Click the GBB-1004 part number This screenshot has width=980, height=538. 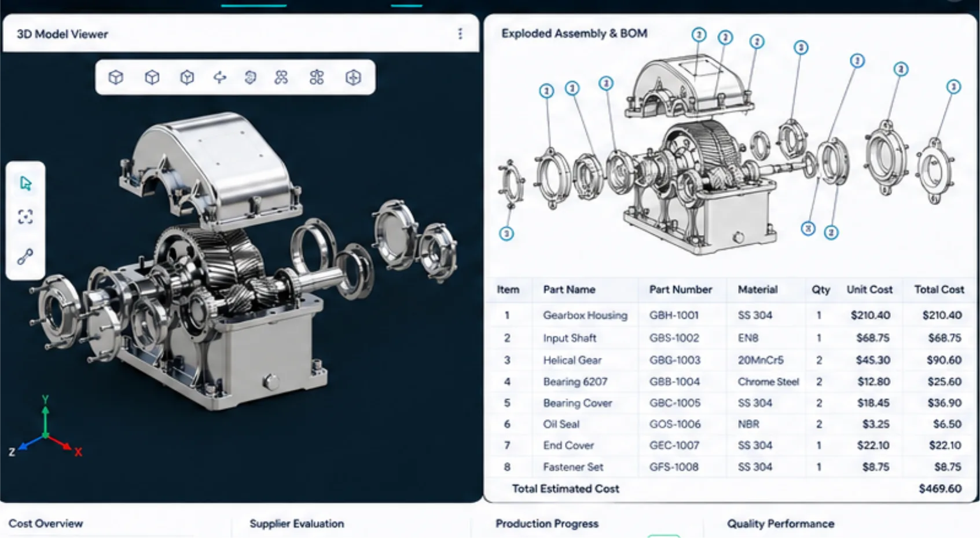pyautogui.click(x=674, y=382)
